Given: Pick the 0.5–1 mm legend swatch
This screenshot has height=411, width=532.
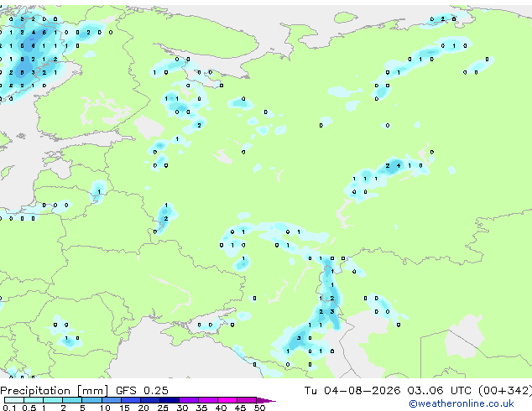Looking at the screenshot, I should click(x=34, y=400).
